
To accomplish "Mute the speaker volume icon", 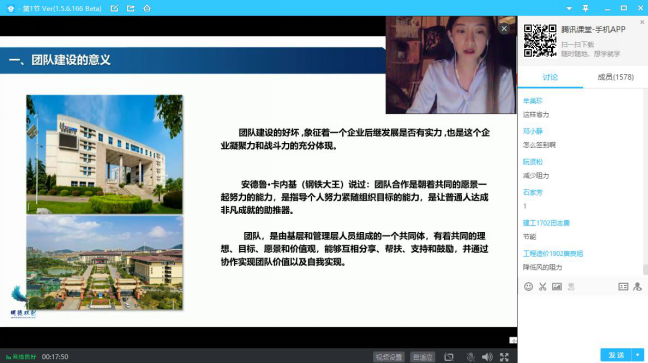I will click(x=487, y=357).
